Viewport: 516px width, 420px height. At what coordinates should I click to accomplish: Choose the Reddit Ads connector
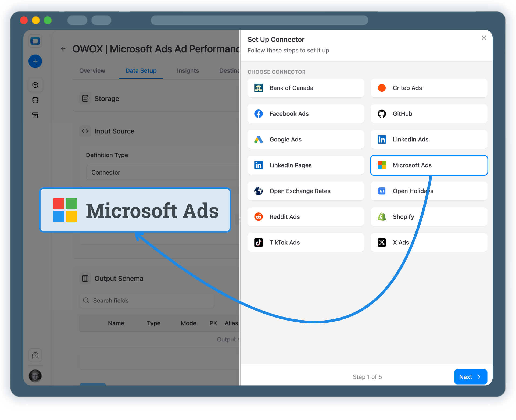(305, 217)
